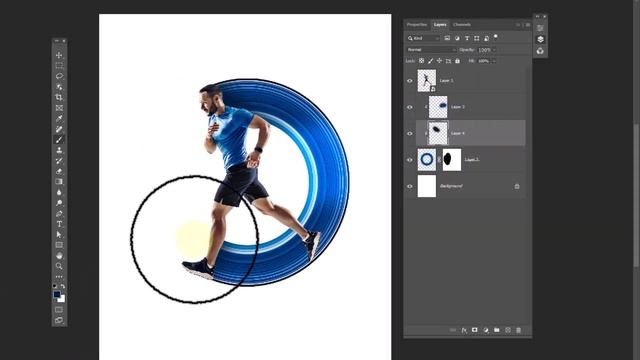Toggle lock position
Image resolution: width=640 pixels, height=360 pixels.
click(x=439, y=61)
